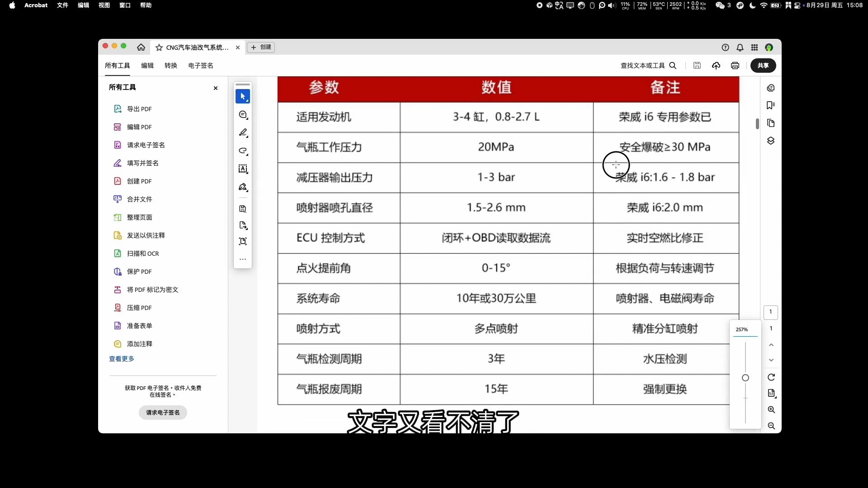Pick the highlighter pen tool

tap(243, 133)
